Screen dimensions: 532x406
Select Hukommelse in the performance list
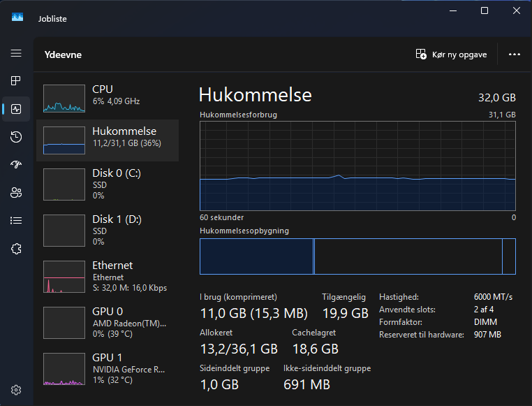click(108, 140)
